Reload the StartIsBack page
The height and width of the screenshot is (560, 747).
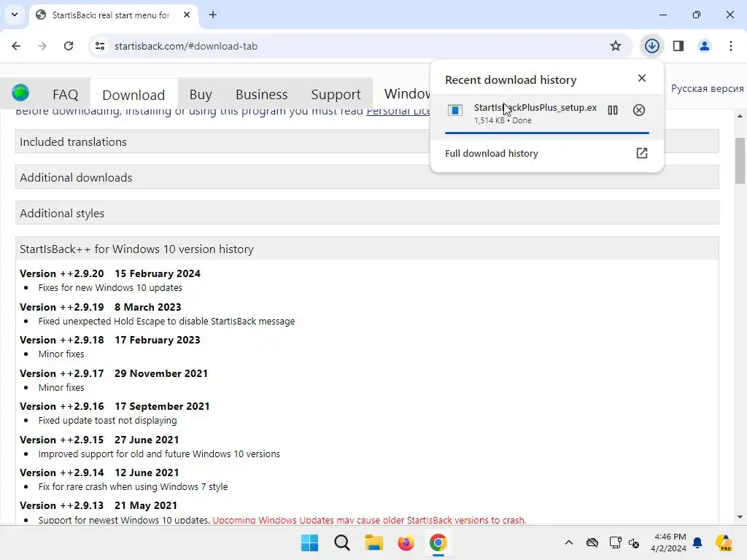tap(69, 46)
